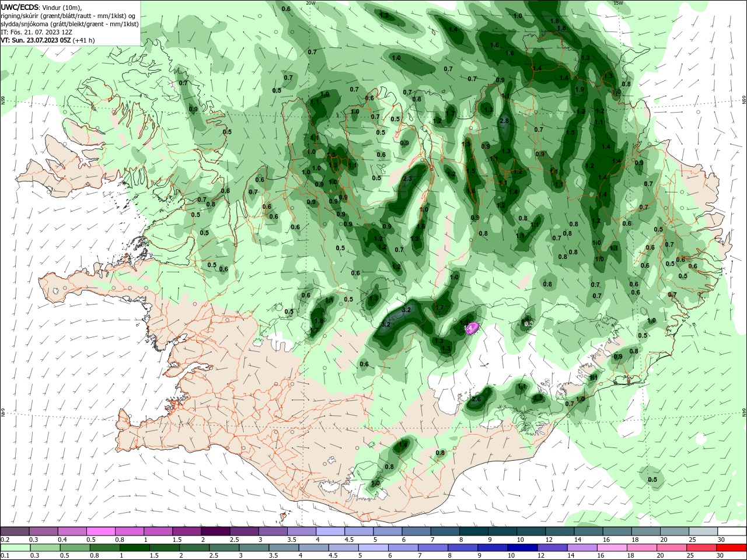747x560 pixels.
Task: Click the light gray top-row swatch labeled 25
Action: 703,531
